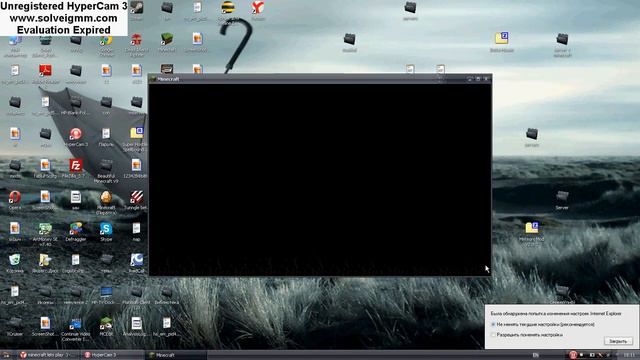Open the Opera browser desktop shortcut

pos(15,197)
